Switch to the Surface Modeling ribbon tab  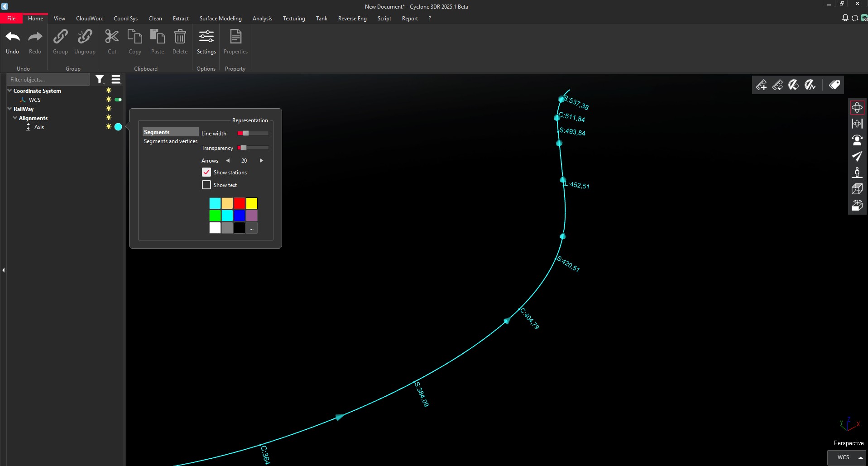tap(221, 18)
